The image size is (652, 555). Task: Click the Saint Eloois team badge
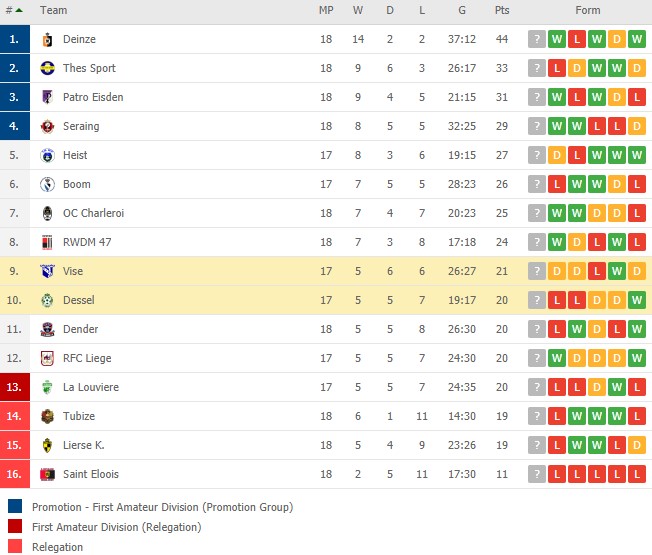(x=47, y=474)
